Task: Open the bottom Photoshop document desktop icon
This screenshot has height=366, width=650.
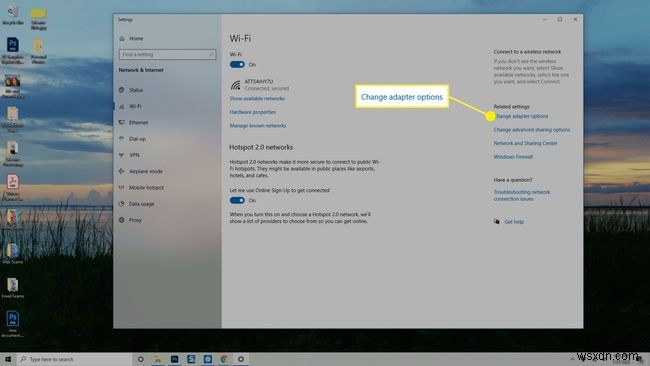Action: 12,323
